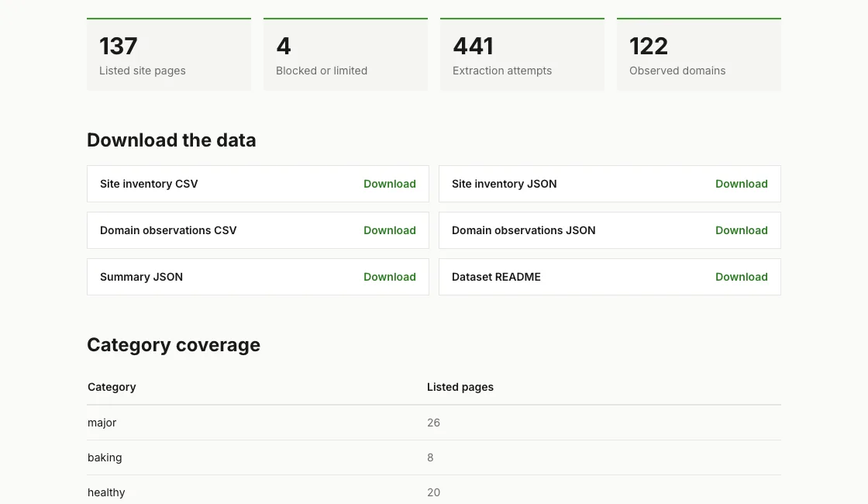Download the Site inventory JSON file
868x504 pixels.
741,184
